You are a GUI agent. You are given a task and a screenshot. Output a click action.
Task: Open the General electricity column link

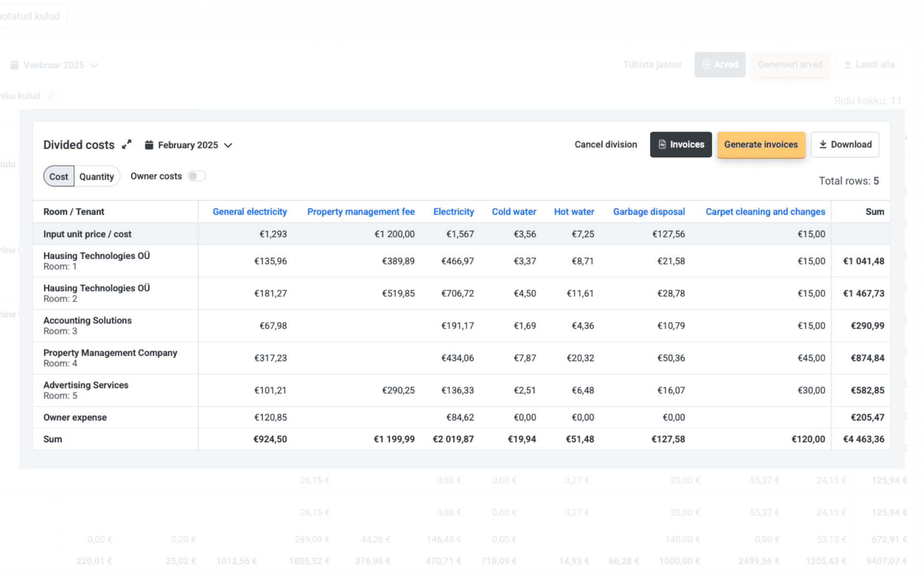pyautogui.click(x=249, y=212)
